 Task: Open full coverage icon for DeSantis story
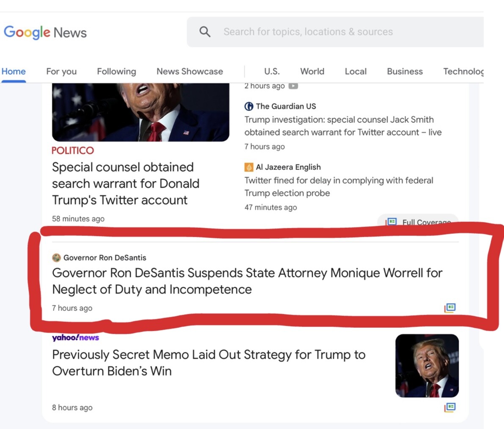450,308
